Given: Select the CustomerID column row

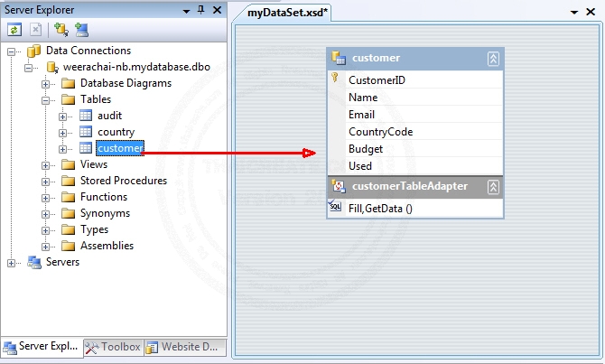Looking at the screenshot, I should point(415,79).
